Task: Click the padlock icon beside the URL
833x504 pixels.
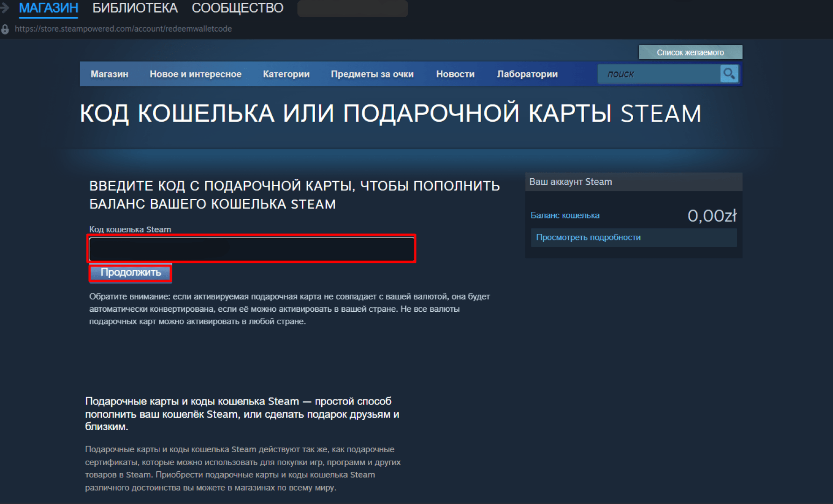Action: (x=5, y=29)
